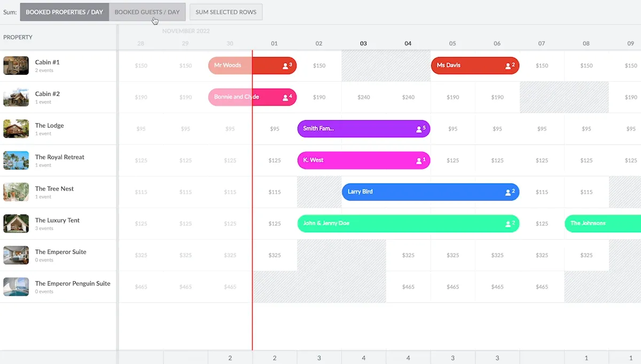Click The Emperor Suite photo
The height and width of the screenshot is (364, 641).
16,255
